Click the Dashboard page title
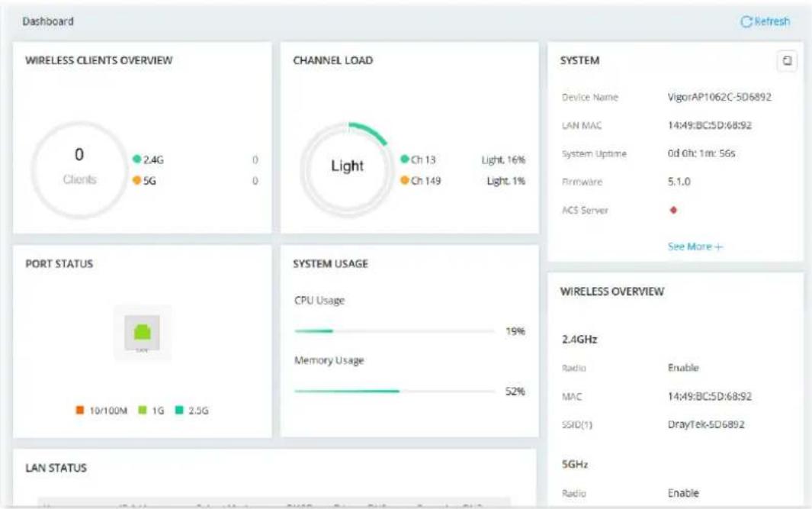This screenshot has width=812, height=509. pos(48,21)
